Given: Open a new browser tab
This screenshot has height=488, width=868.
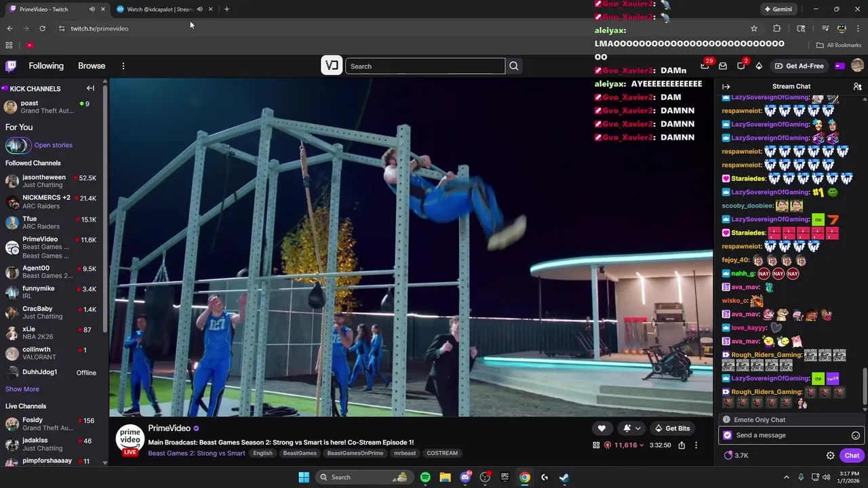Looking at the screenshot, I should point(226,9).
